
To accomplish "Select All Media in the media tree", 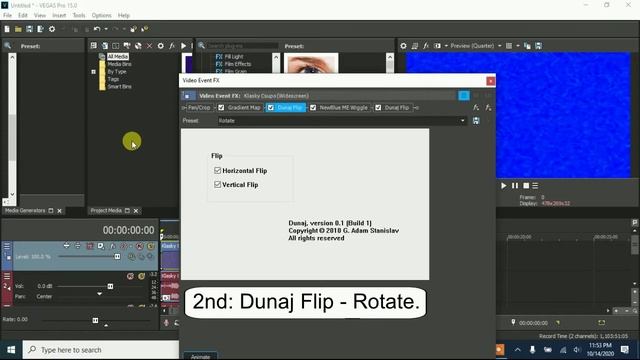I will click(118, 56).
